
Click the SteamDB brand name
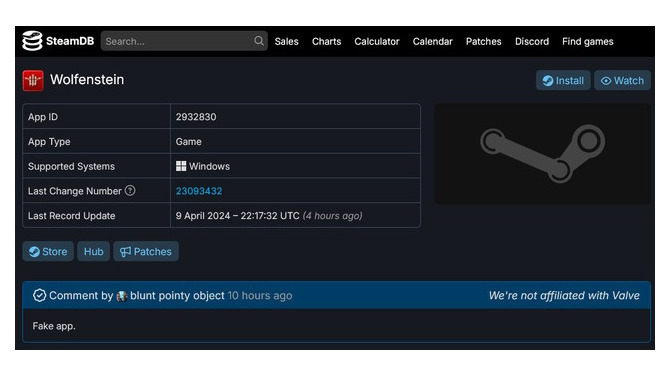[70, 41]
